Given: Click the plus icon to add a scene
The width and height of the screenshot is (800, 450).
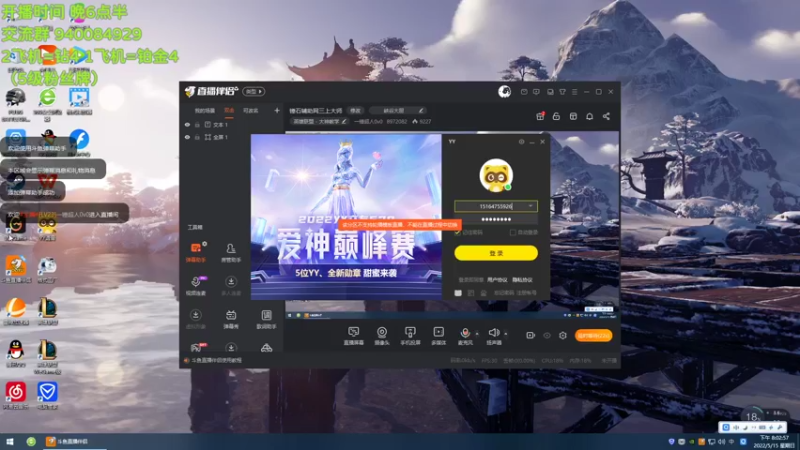Looking at the screenshot, I should [x=277, y=110].
